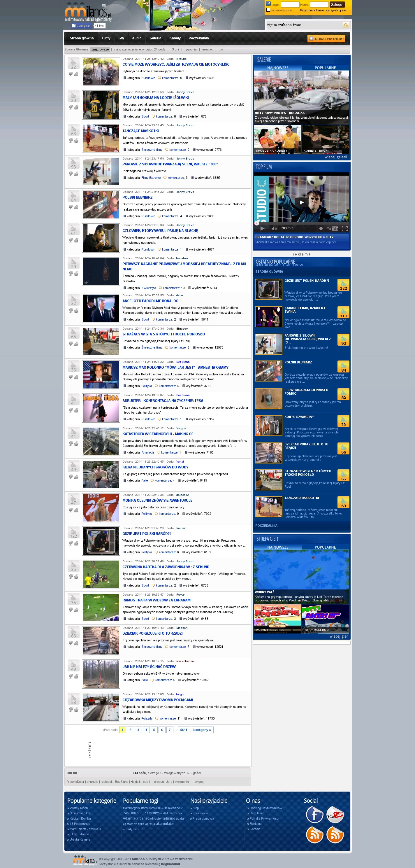Unmute the Top Film video player
415x868 pixels.
click(274, 228)
